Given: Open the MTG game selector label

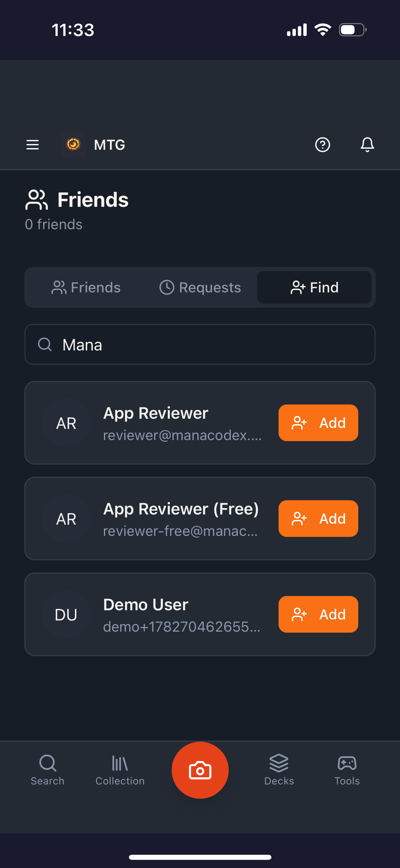Looking at the screenshot, I should pyautogui.click(x=110, y=145).
